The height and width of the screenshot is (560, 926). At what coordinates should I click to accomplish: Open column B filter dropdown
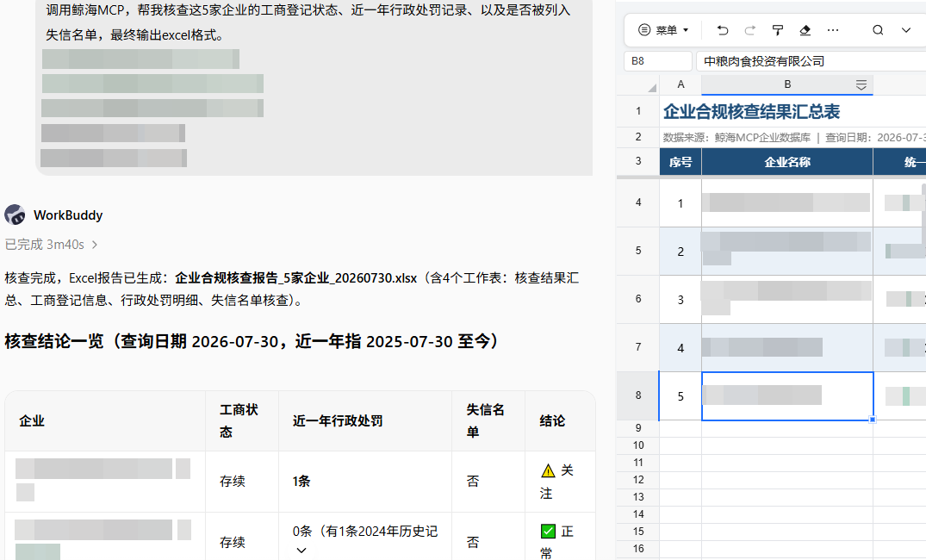861,85
